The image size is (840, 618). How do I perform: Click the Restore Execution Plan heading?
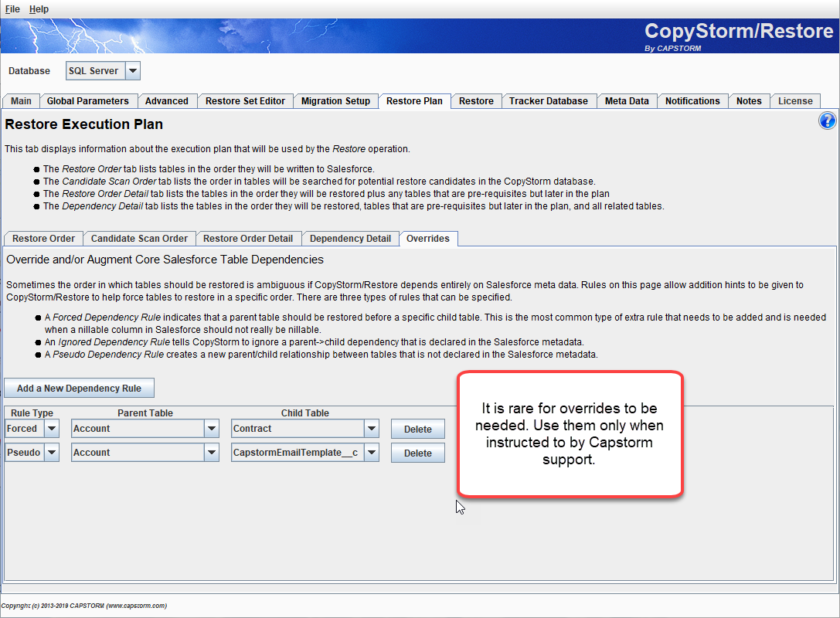coord(84,124)
